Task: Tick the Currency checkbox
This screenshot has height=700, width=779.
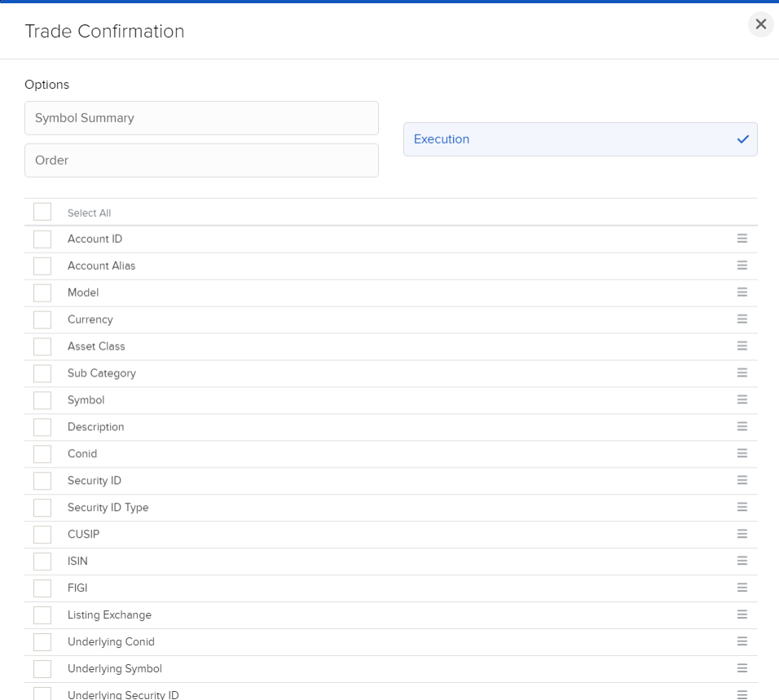Action: click(x=42, y=319)
